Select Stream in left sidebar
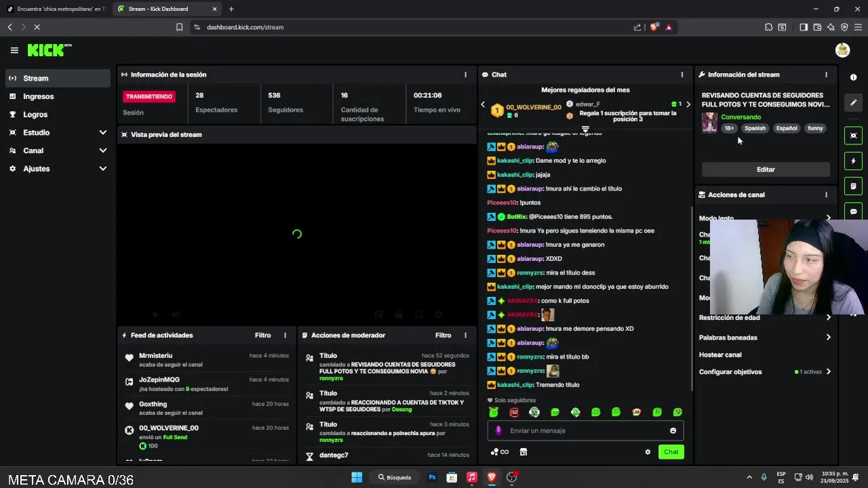868x488 pixels. 58,78
